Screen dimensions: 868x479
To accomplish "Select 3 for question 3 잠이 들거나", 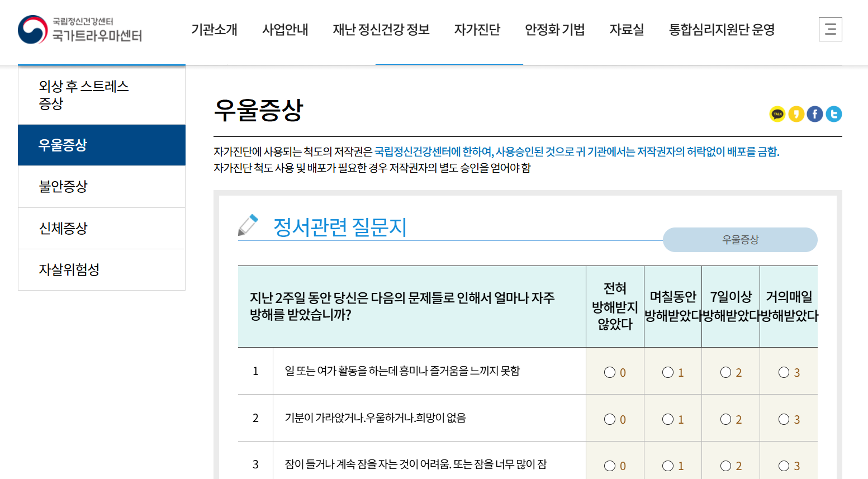I will 784,466.
